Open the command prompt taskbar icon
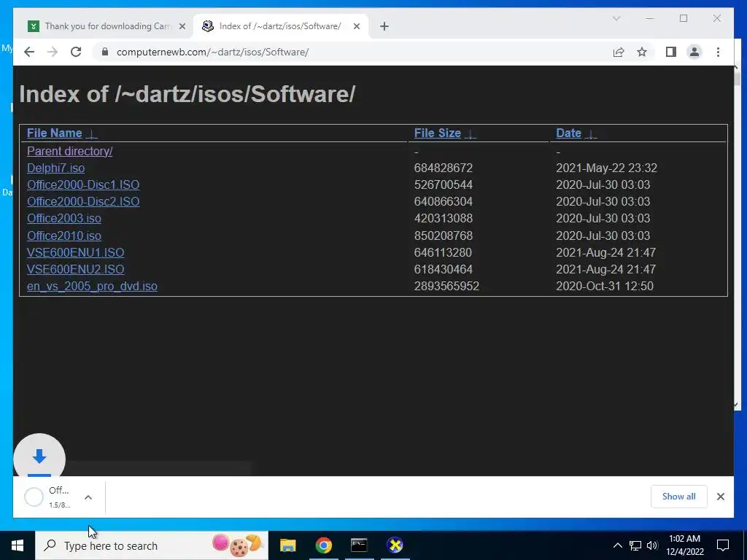Screen dimensions: 747x560 pyautogui.click(x=359, y=545)
